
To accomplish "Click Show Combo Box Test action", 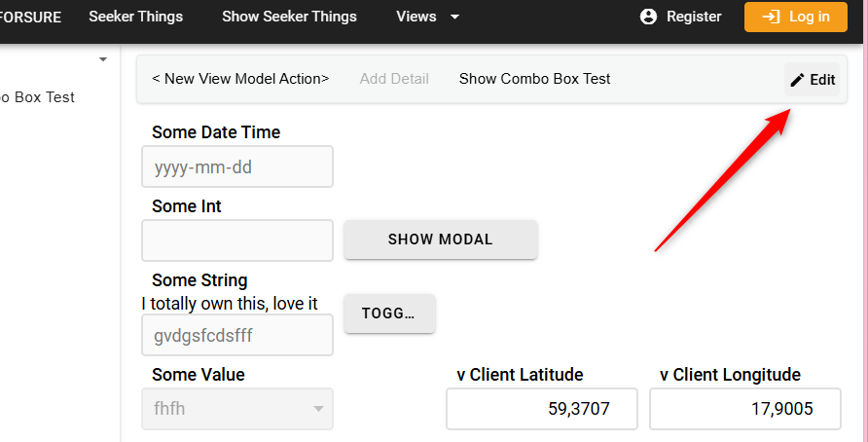I will click(x=534, y=79).
